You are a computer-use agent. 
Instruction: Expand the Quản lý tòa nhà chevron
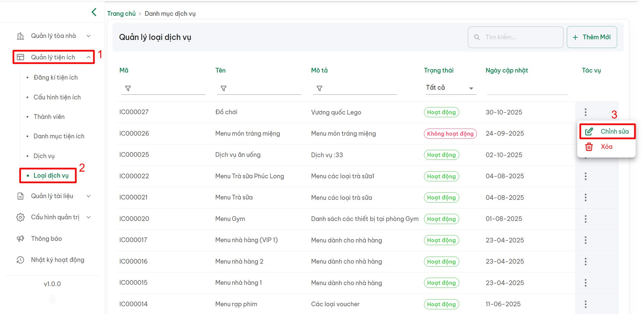(89, 36)
